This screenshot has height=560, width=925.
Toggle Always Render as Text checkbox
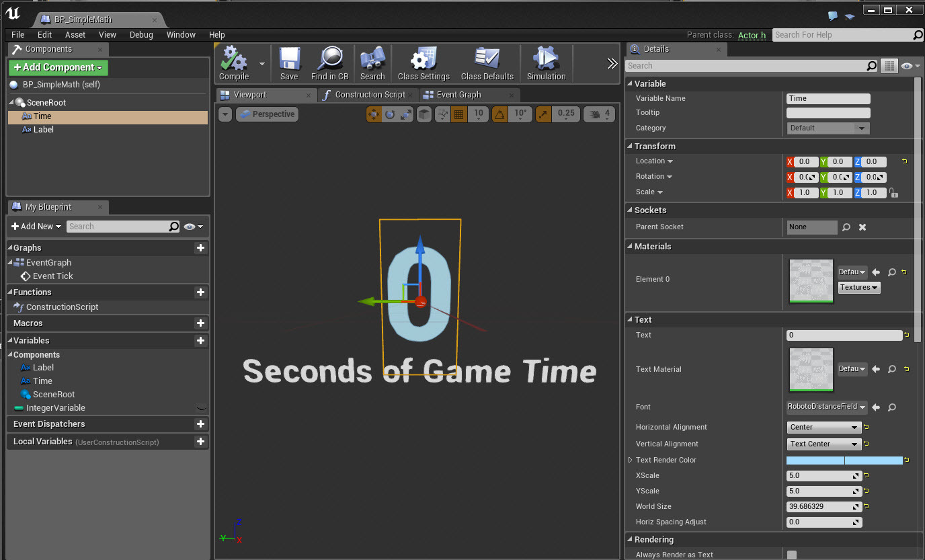tap(792, 555)
